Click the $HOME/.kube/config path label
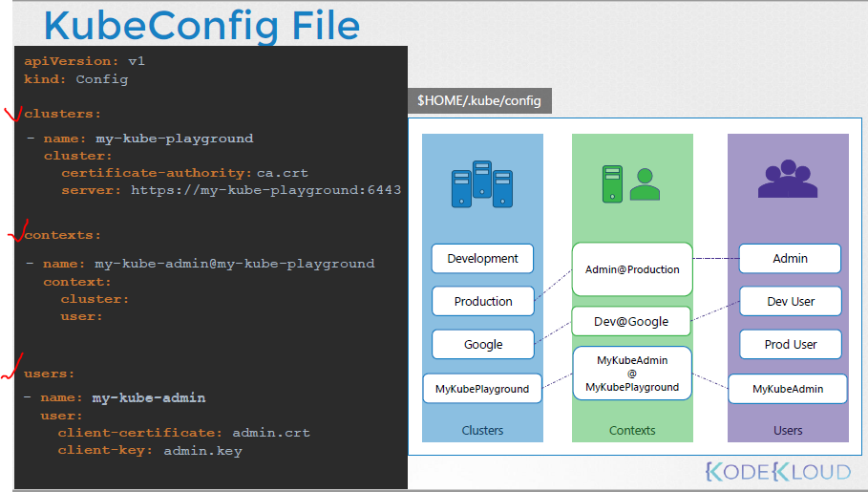 pos(479,101)
